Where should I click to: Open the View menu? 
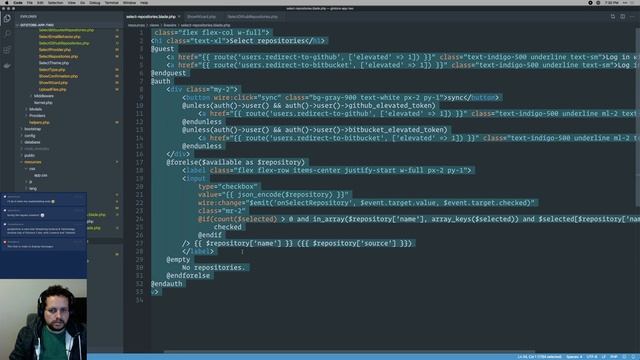71,2
